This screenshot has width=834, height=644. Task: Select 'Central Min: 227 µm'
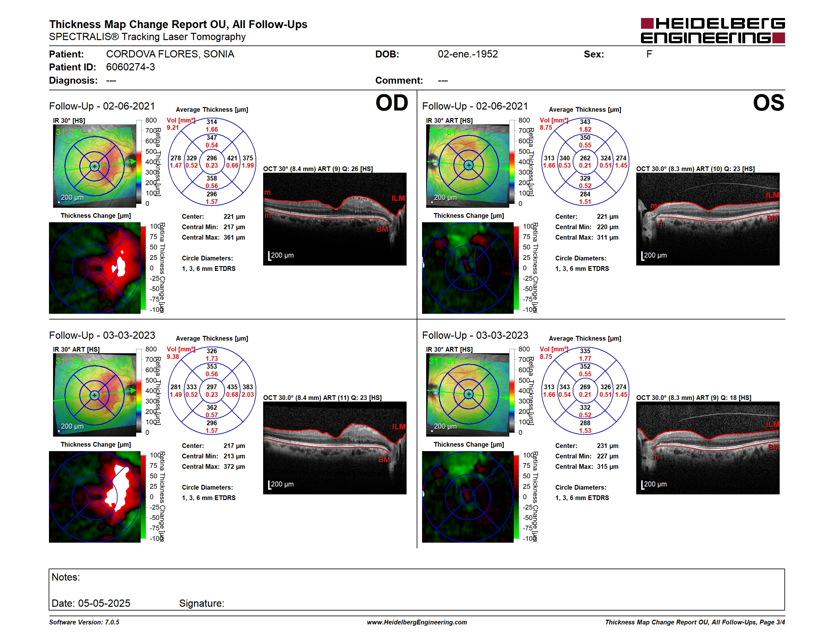tap(587, 456)
